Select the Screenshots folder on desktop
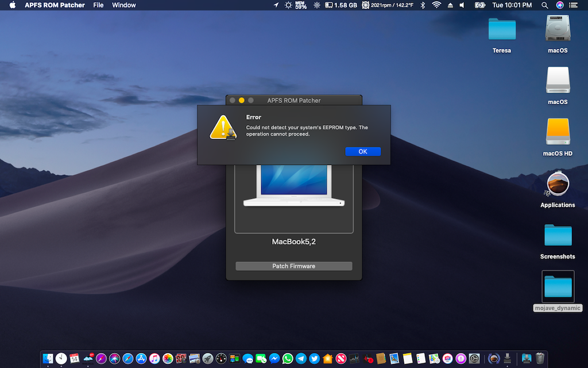 [x=558, y=235]
